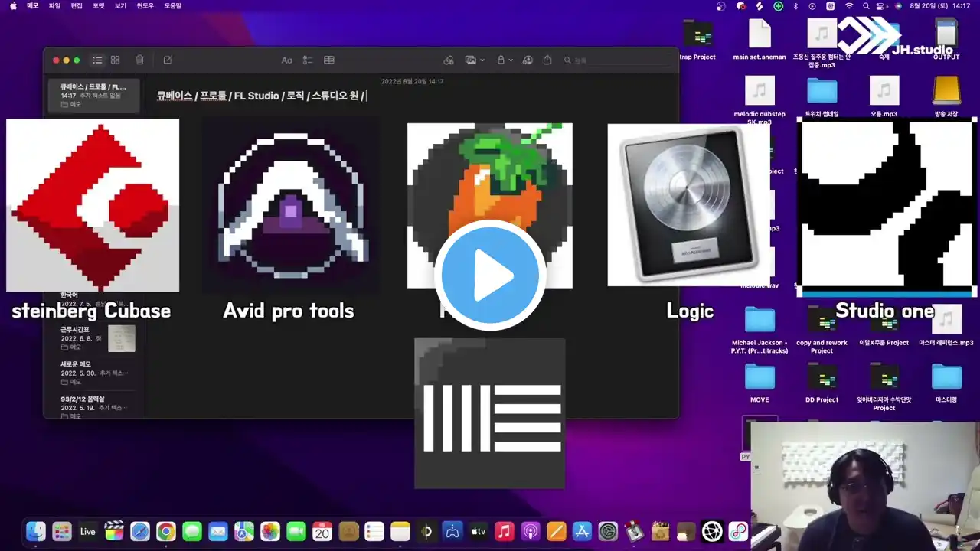
Task: Open Bluetooth menu bar icon
Action: coord(795,5)
